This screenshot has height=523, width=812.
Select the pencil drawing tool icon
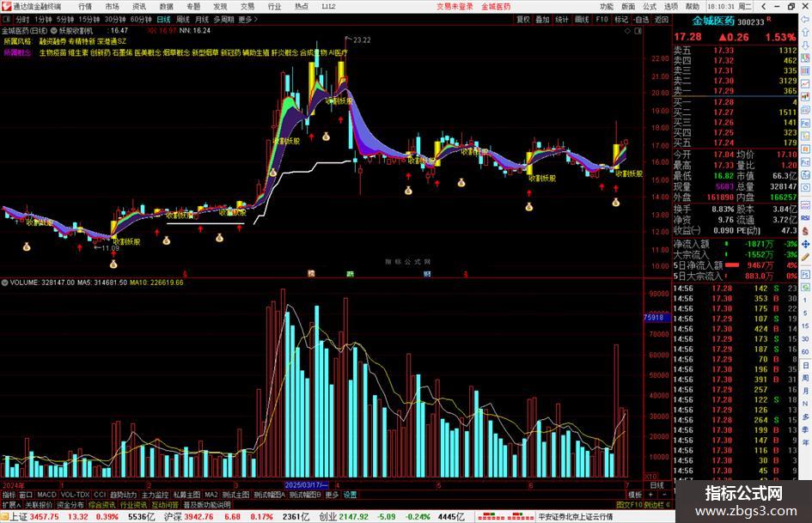point(805,258)
